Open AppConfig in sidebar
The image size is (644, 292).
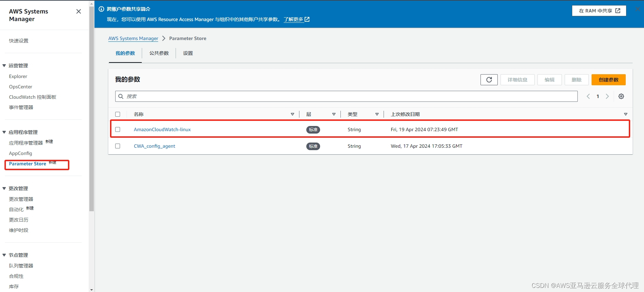click(20, 153)
